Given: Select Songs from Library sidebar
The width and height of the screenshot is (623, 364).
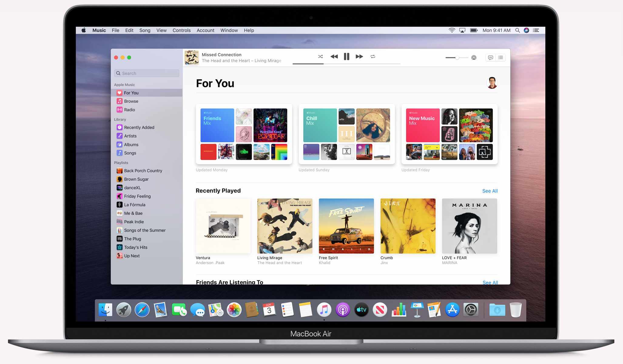Looking at the screenshot, I should pos(130,153).
